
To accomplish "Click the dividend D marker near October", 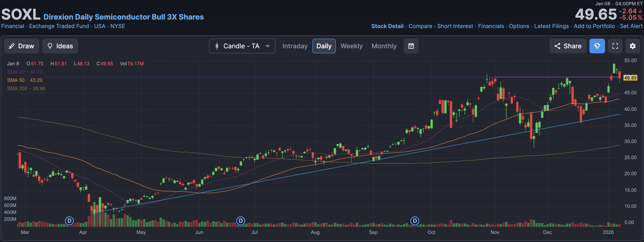I will tap(415, 221).
